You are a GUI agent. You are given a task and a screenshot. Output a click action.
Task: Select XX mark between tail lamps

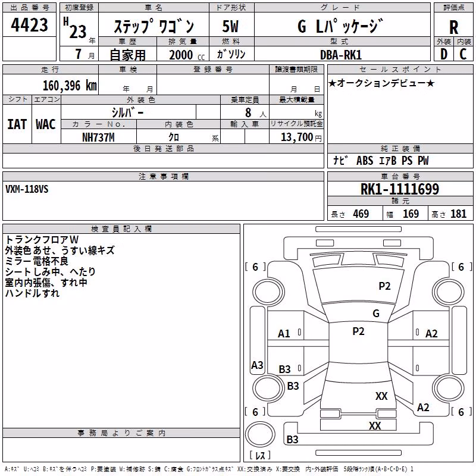click(x=375, y=425)
